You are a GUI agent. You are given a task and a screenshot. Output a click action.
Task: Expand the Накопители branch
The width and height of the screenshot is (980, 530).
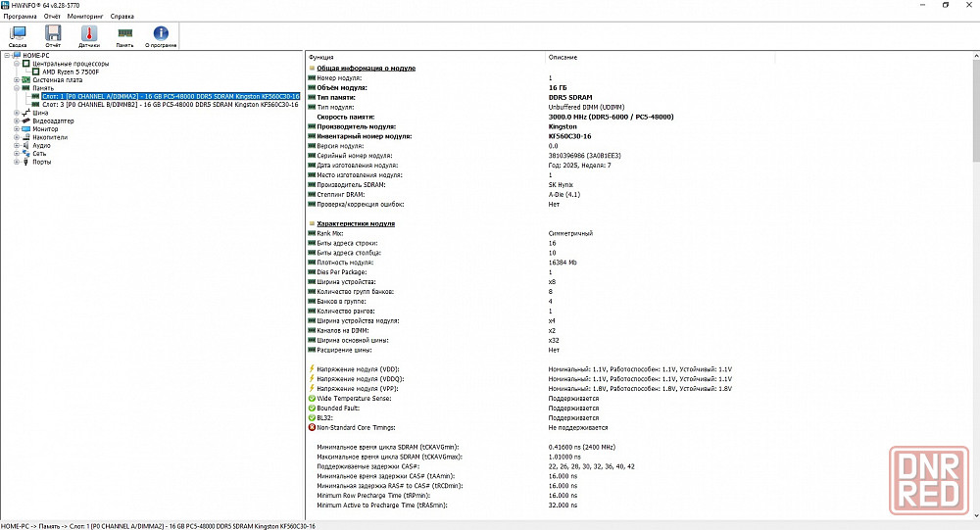(x=17, y=137)
